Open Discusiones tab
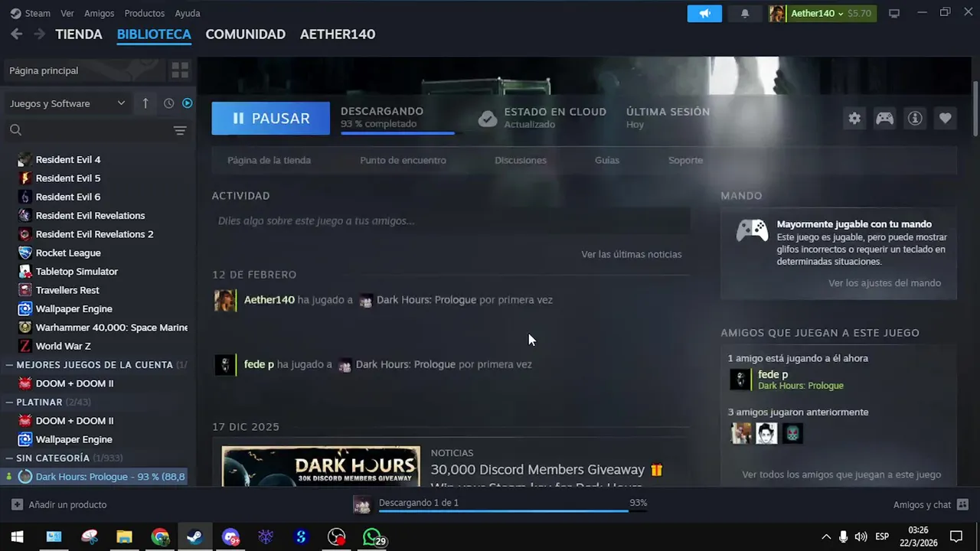The height and width of the screenshot is (551, 980). click(x=521, y=160)
